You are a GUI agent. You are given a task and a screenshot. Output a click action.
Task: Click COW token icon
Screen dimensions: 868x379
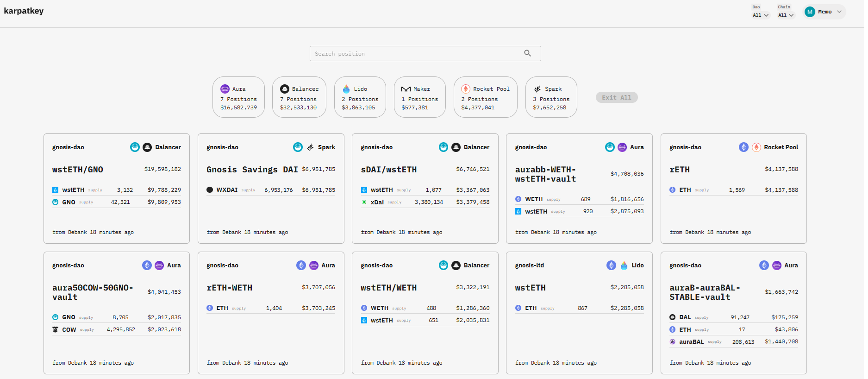[x=56, y=330]
